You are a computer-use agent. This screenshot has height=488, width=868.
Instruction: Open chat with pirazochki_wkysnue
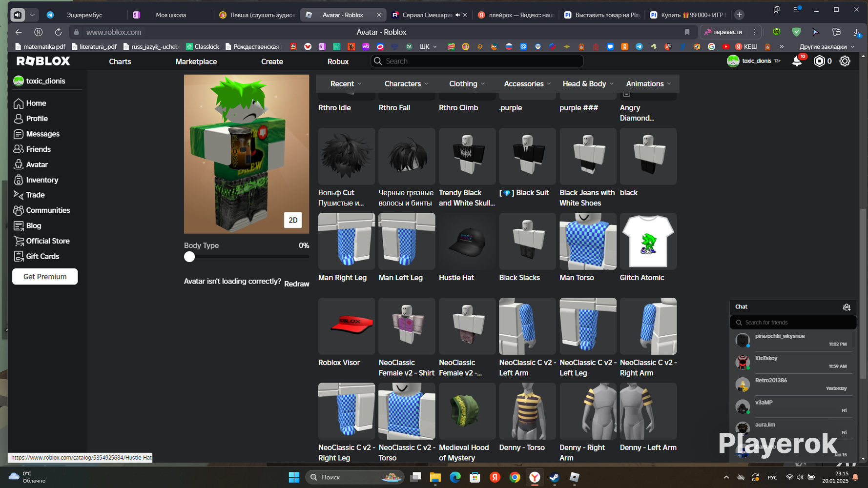tap(792, 340)
